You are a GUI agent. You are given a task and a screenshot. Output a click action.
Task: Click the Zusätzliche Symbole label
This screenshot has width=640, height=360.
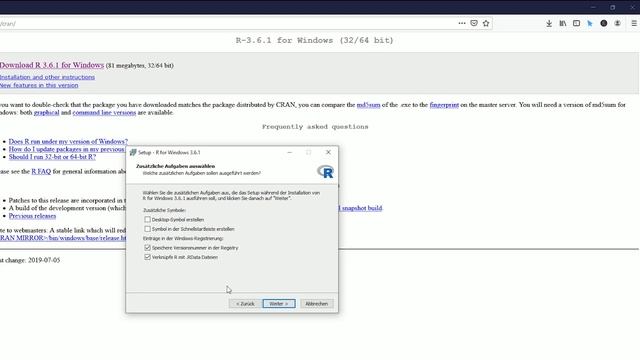click(x=164, y=210)
